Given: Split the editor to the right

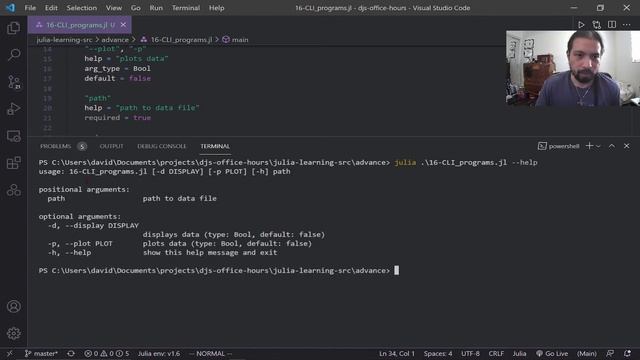Looking at the screenshot, I should 612,25.
